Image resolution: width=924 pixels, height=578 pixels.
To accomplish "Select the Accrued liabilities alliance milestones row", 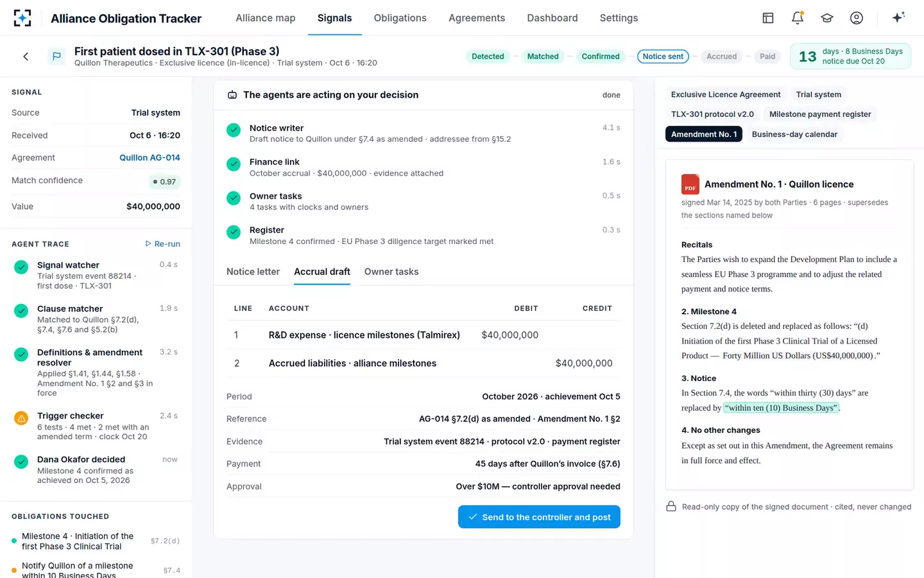I will 424,363.
